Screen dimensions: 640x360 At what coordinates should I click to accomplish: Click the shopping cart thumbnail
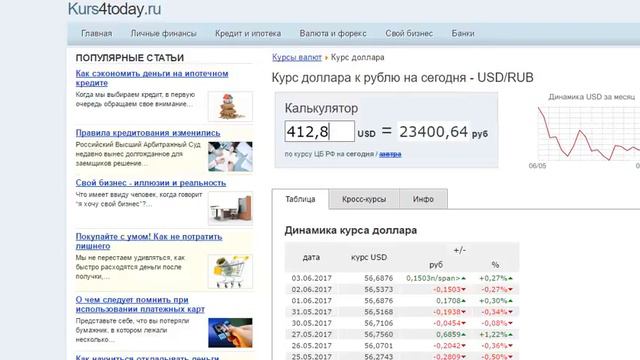(x=230, y=271)
